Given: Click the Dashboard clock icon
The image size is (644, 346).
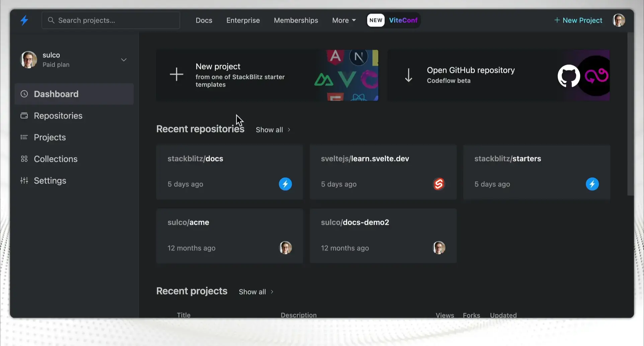Looking at the screenshot, I should [24, 94].
